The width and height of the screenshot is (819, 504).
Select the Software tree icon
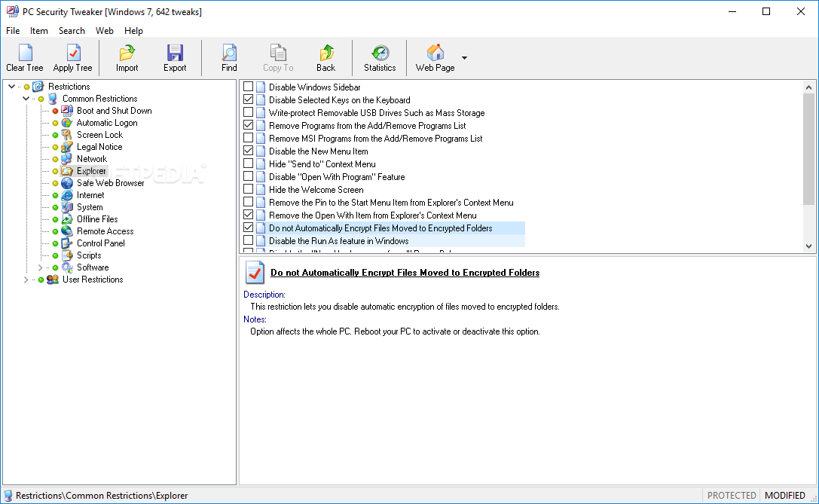tap(67, 267)
